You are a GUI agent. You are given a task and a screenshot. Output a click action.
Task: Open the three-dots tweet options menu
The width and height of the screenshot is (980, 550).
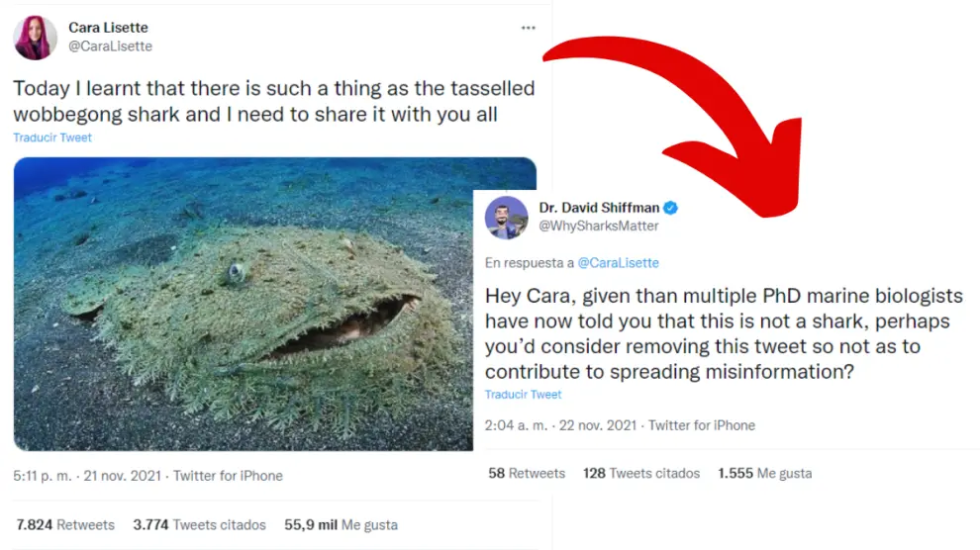[529, 28]
